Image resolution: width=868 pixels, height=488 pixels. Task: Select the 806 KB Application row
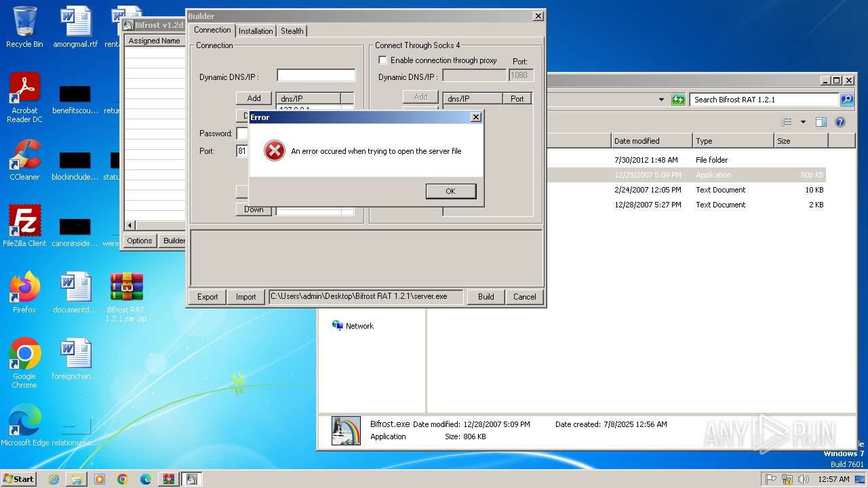(685, 175)
